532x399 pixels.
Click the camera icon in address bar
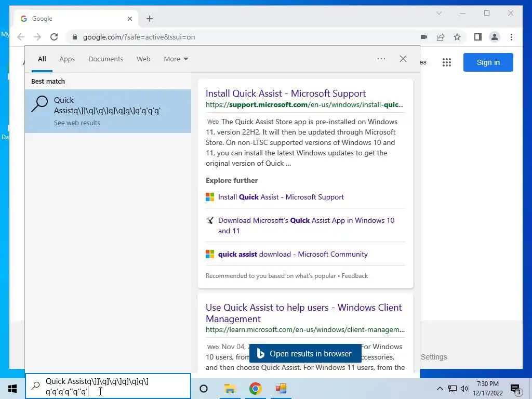(424, 37)
